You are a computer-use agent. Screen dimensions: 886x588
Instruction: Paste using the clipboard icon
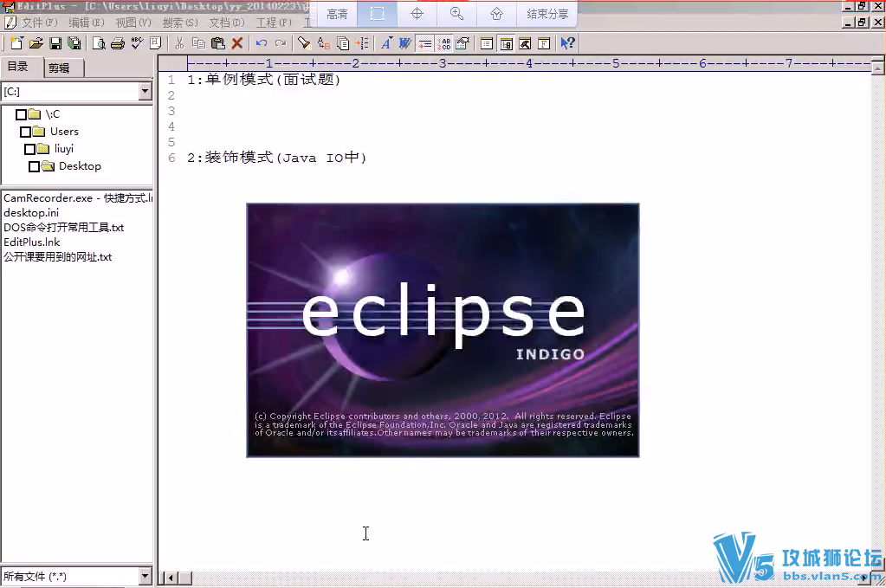click(217, 43)
